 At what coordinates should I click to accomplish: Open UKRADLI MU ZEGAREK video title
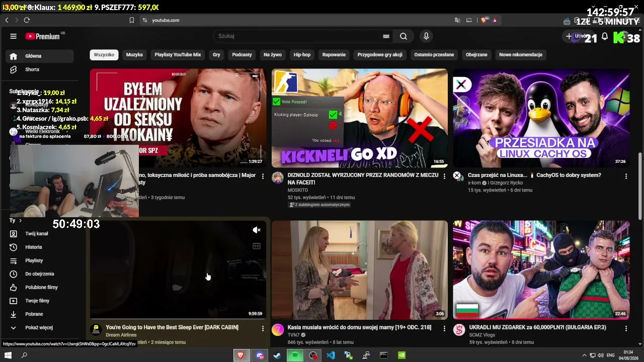tap(537, 327)
